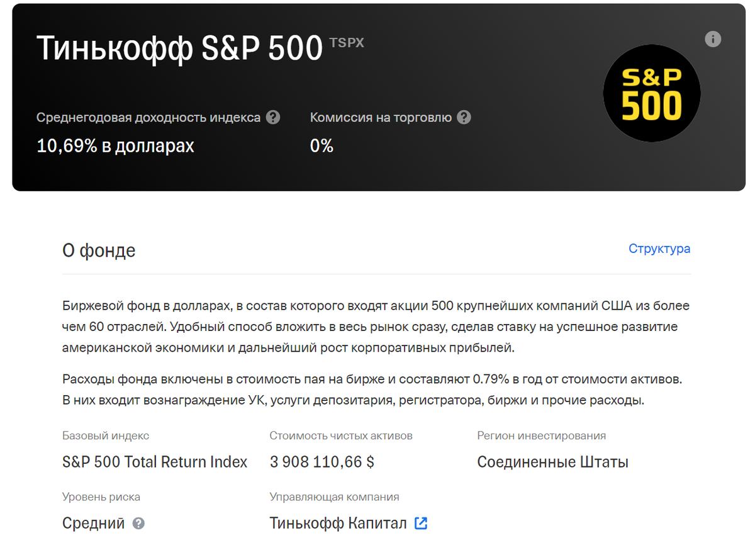Click the info icon in the banner corner

click(x=713, y=40)
